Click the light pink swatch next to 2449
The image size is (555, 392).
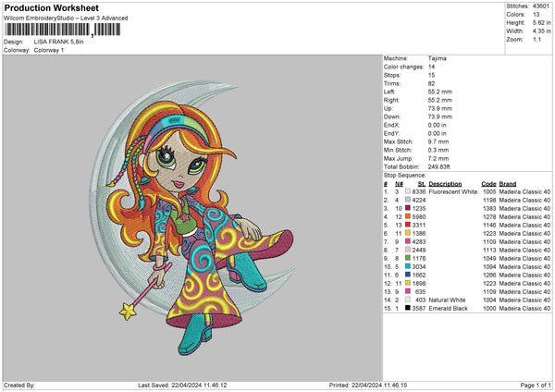pos(408,250)
